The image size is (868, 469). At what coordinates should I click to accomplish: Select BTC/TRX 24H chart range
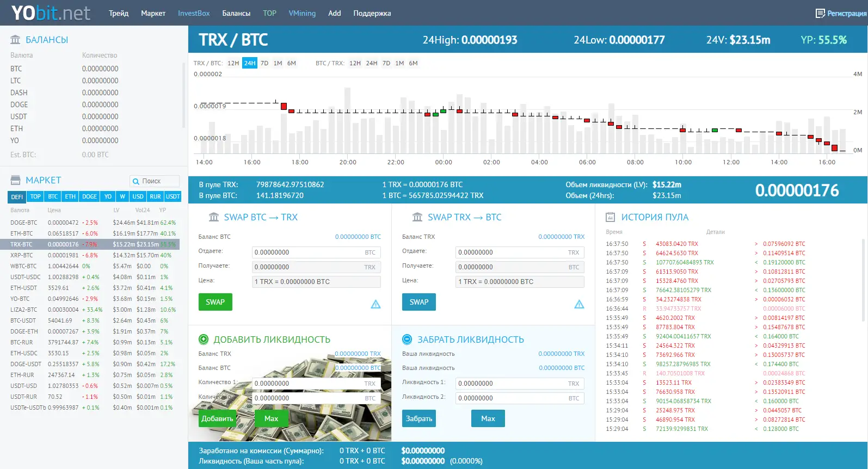pyautogui.click(x=372, y=63)
